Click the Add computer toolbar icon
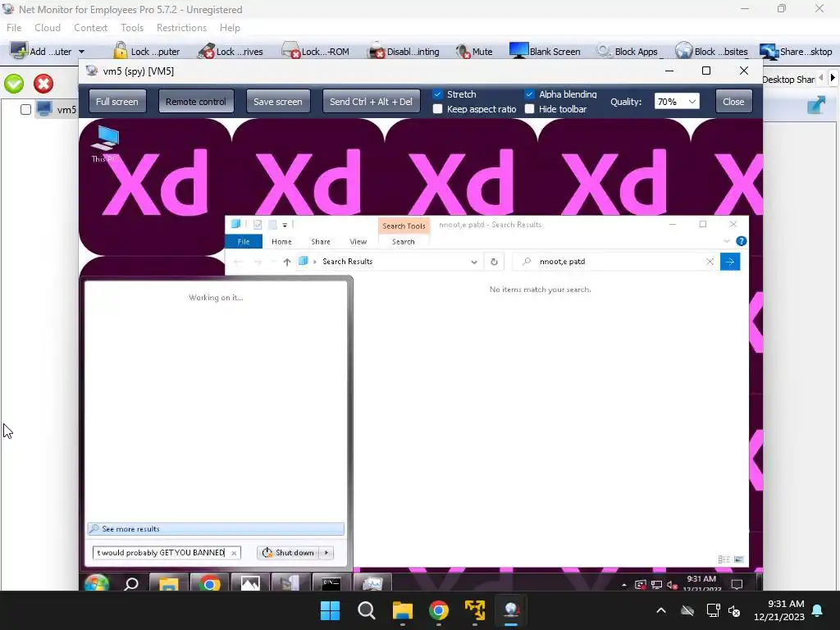This screenshot has height=630, width=840. [19, 50]
